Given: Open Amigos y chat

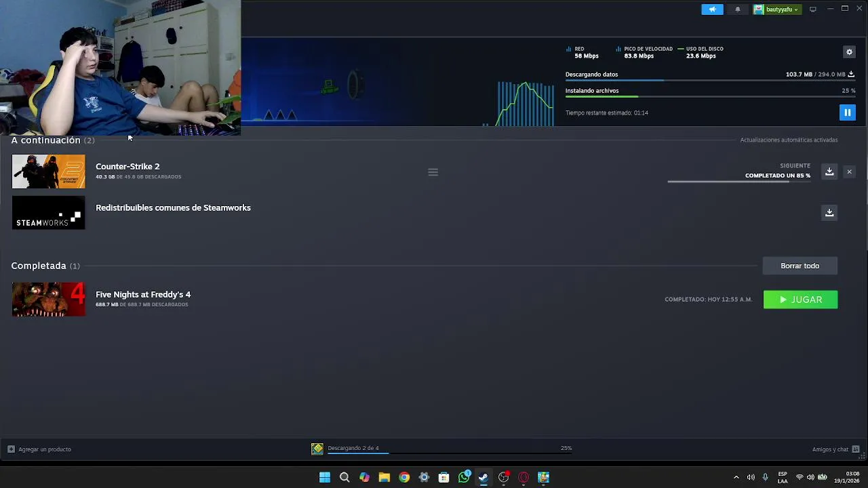Looking at the screenshot, I should click(x=830, y=449).
